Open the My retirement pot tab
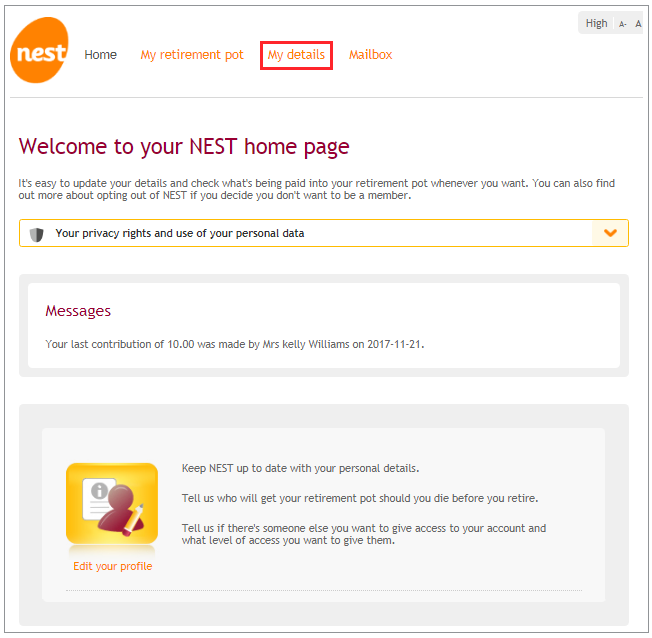Viewport: 652px width, 638px height. pyautogui.click(x=192, y=55)
